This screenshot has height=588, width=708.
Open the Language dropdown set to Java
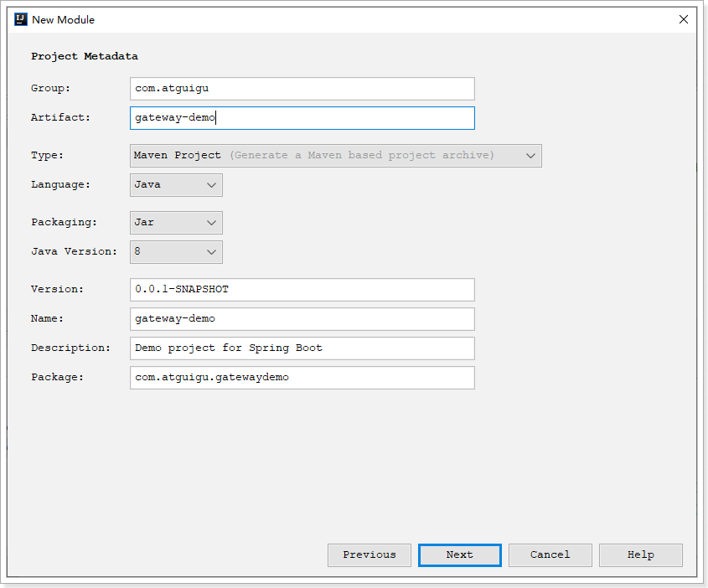(176, 185)
